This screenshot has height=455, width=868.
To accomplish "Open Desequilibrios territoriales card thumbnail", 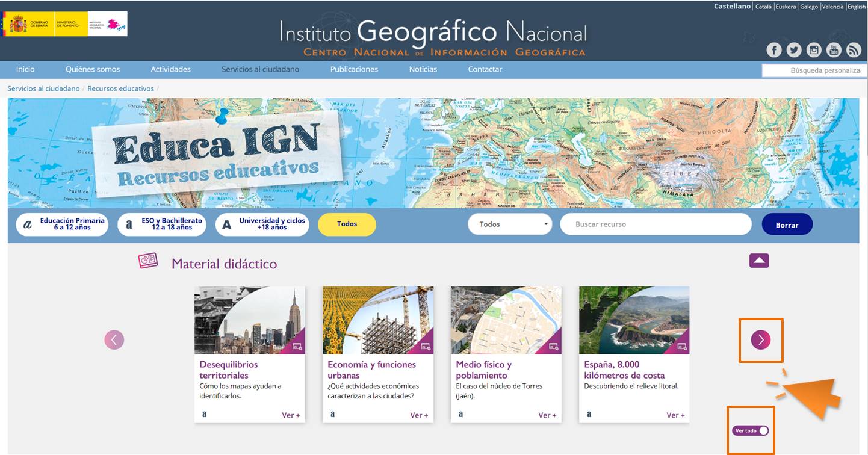I will [250, 320].
